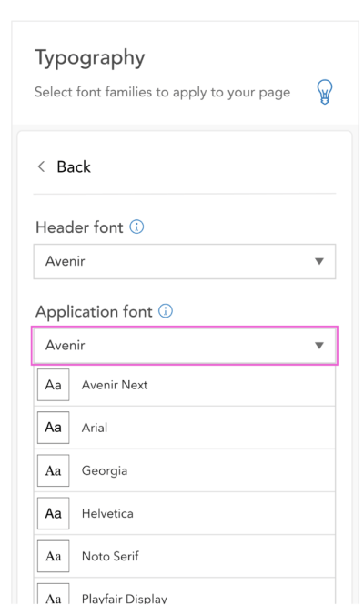
Task: Select Avenir Next font option
Action: [185, 385]
